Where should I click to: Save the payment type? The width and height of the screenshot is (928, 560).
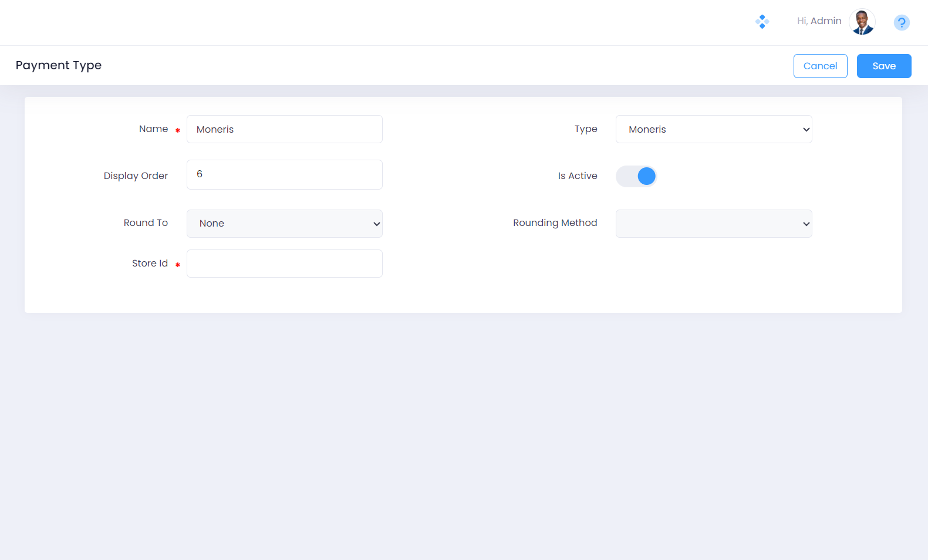tap(883, 66)
